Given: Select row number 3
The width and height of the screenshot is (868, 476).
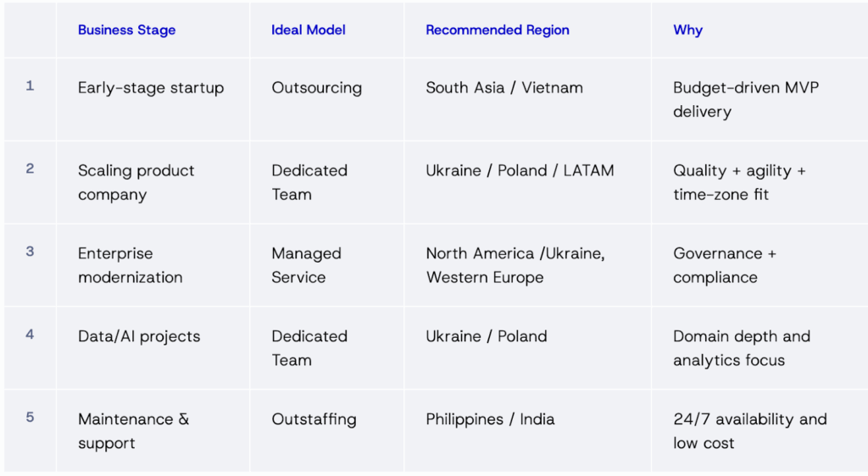Looking at the screenshot, I should pyautogui.click(x=30, y=252).
